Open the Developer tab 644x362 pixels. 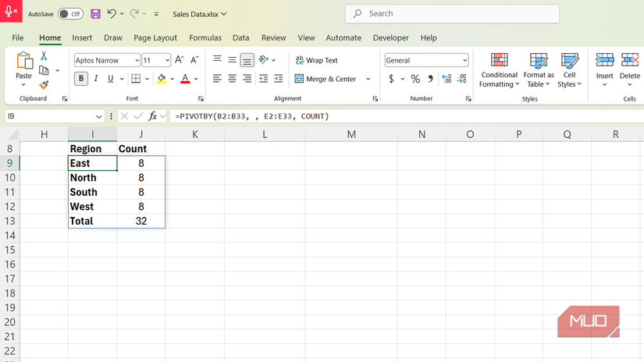(x=391, y=37)
